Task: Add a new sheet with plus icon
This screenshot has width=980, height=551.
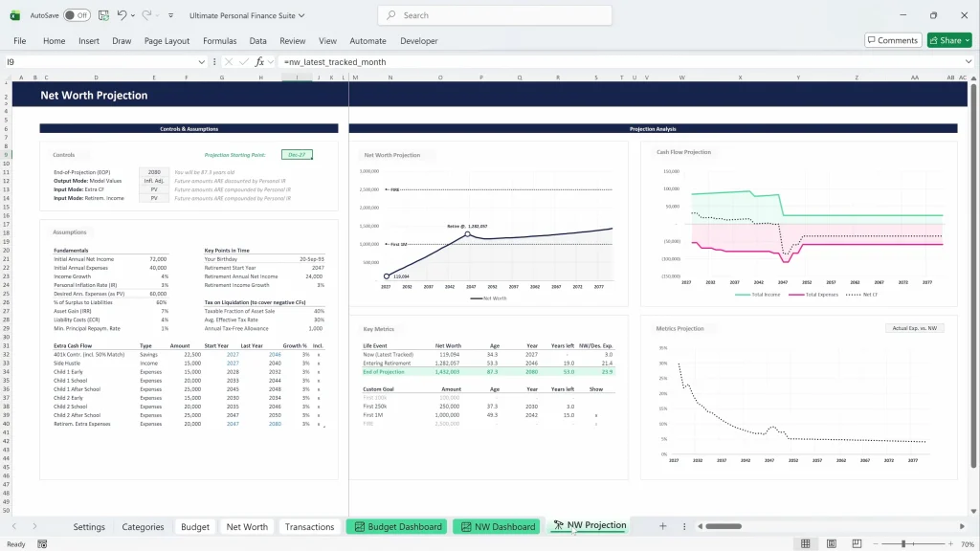Action: pyautogui.click(x=662, y=526)
